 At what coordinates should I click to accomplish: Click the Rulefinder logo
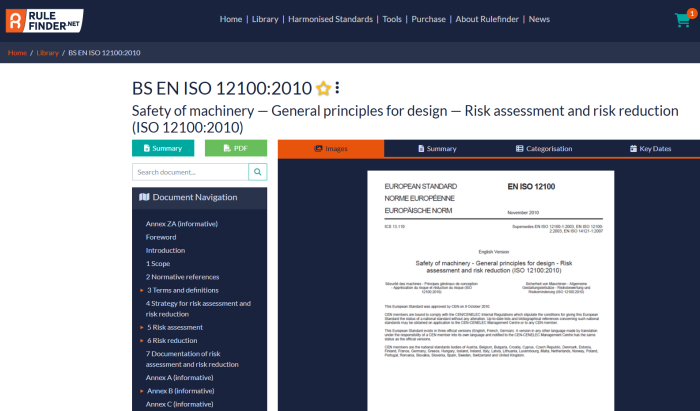(42, 18)
